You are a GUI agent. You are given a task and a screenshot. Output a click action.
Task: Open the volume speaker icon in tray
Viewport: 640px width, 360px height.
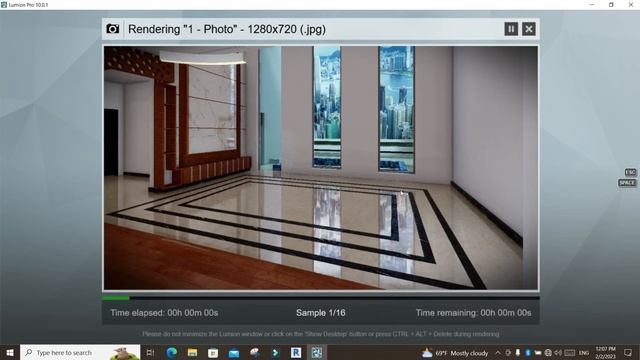pos(558,353)
